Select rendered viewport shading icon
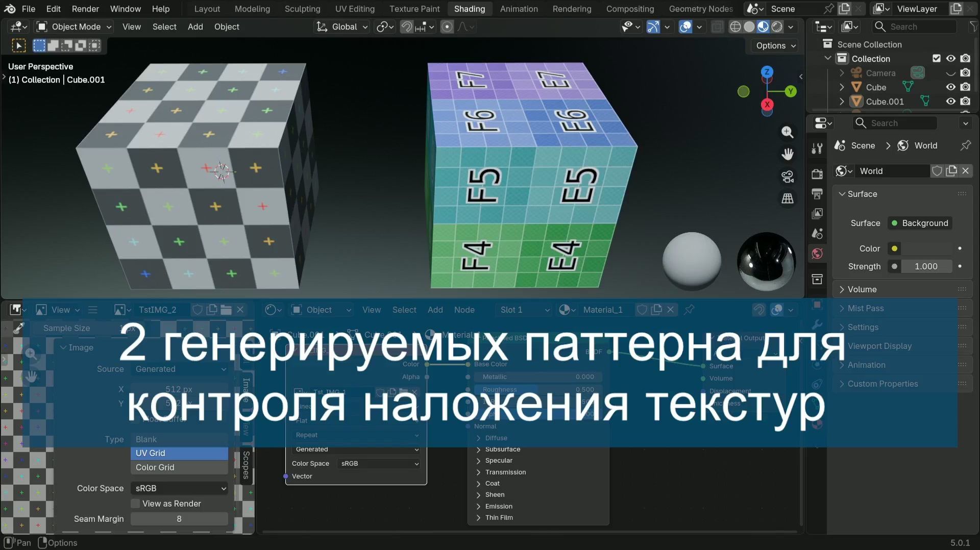The image size is (980, 550). click(x=777, y=27)
